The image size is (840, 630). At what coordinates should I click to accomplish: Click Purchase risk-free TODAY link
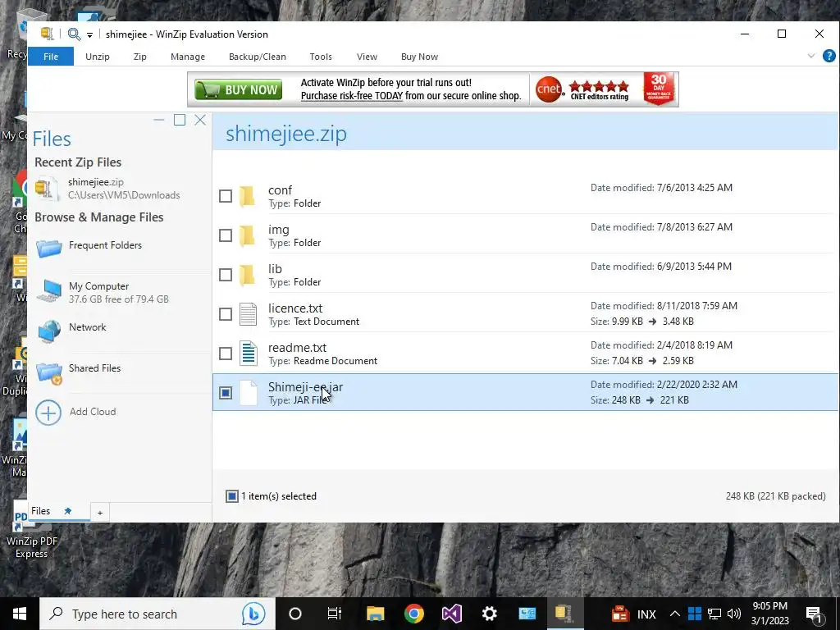coord(351,96)
